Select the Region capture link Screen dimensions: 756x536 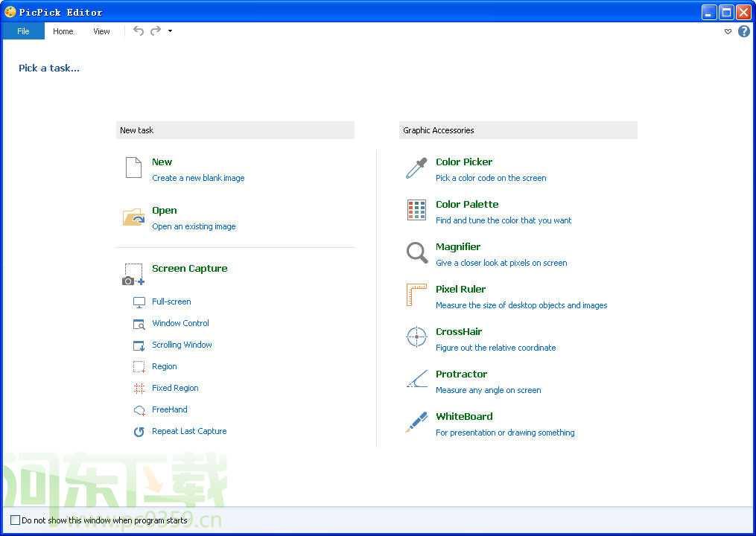(x=165, y=366)
